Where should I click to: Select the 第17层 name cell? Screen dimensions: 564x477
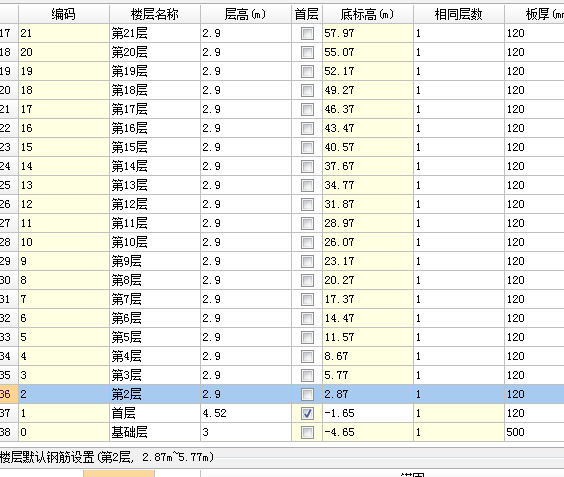[155, 109]
